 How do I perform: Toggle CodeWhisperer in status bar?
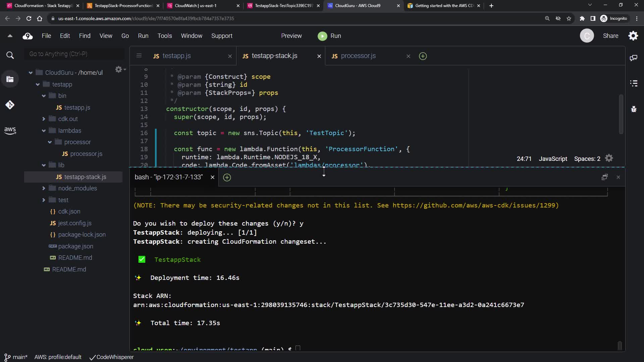click(112, 357)
